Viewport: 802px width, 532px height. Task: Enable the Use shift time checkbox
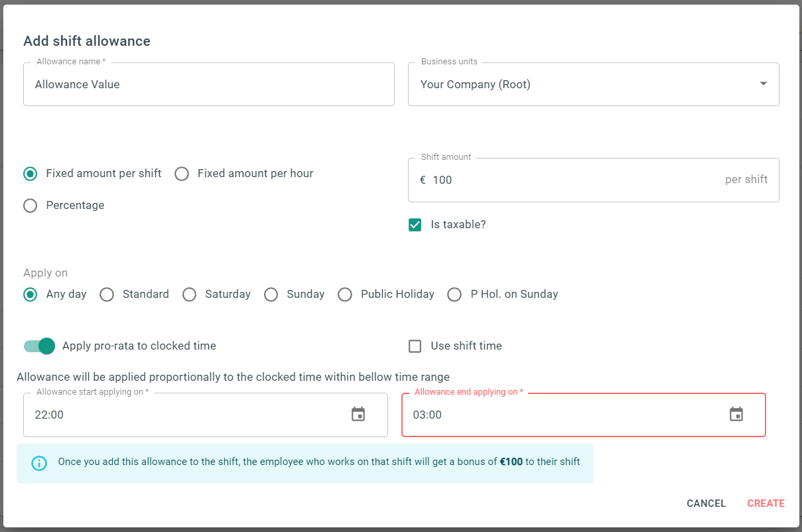(x=415, y=346)
